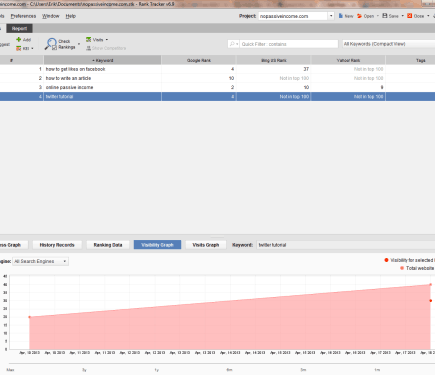Click Google rank 10 for 'how to write an article'

[x=231, y=78]
